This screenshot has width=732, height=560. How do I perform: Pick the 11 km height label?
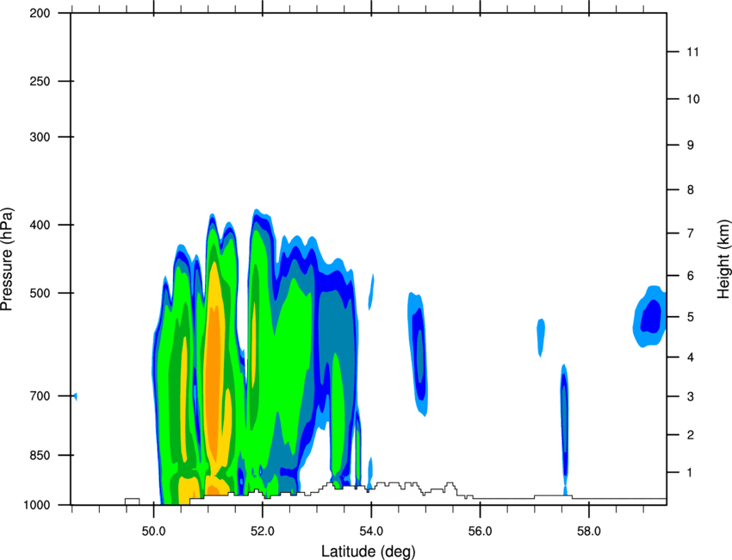692,52
